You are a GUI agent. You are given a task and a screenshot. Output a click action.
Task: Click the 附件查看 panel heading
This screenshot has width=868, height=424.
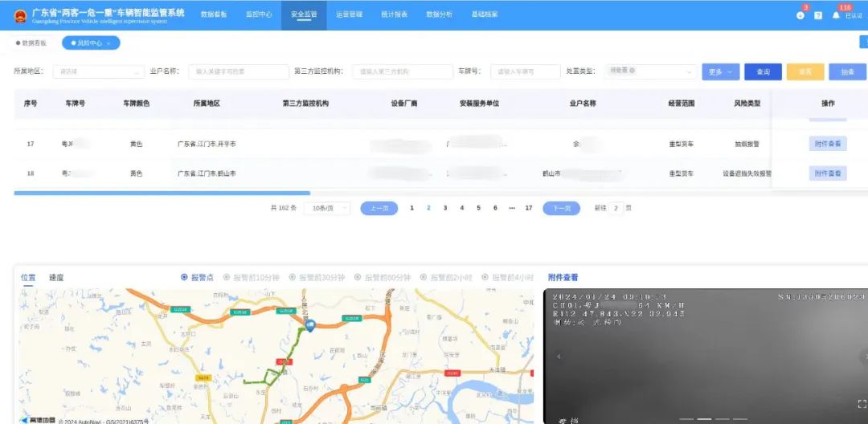tap(563, 278)
